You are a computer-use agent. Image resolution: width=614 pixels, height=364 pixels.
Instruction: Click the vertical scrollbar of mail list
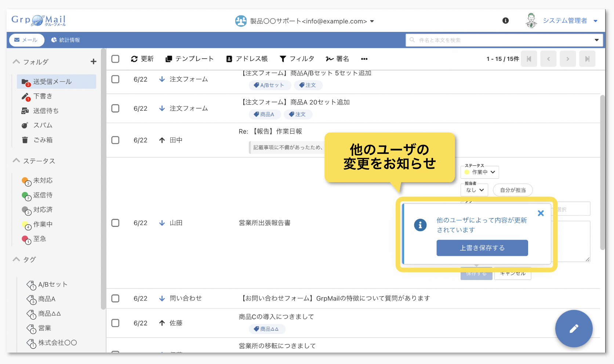(x=602, y=172)
